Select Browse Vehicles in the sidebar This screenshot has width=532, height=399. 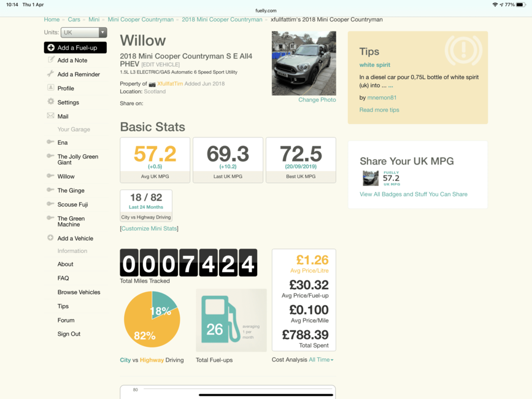[x=79, y=292]
